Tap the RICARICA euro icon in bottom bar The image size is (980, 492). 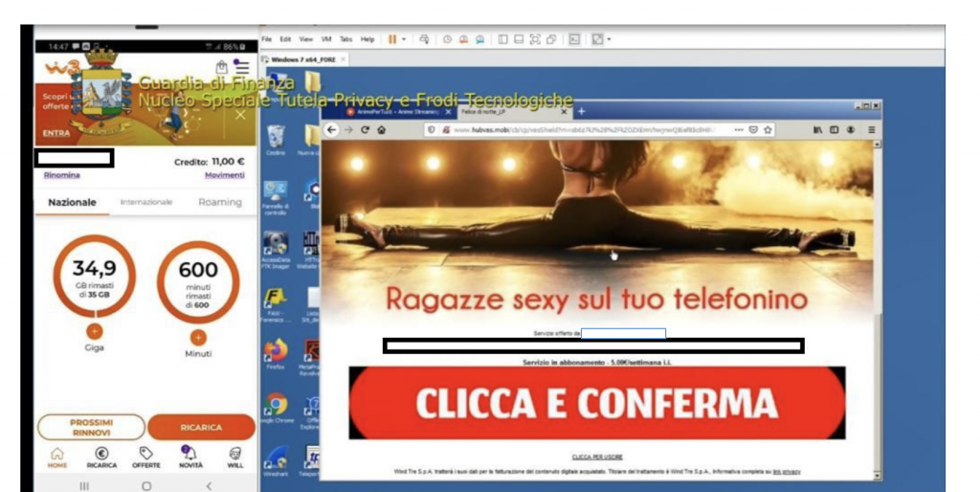click(x=101, y=457)
